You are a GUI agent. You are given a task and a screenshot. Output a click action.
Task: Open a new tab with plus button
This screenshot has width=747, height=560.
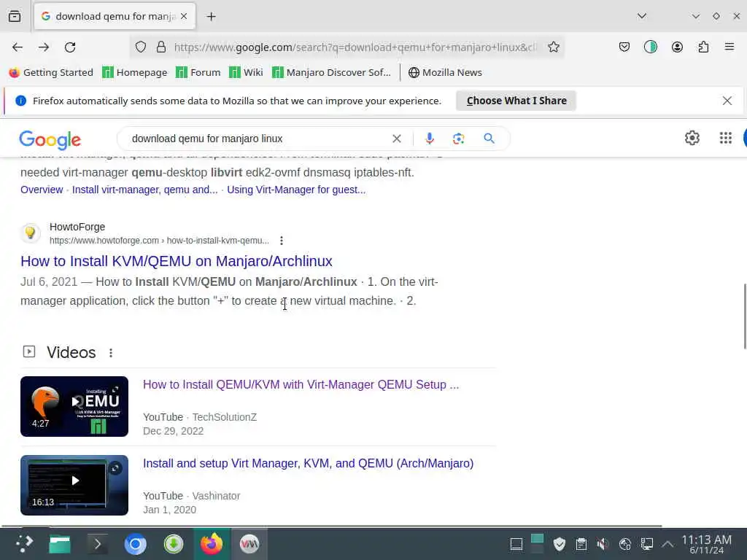click(211, 17)
